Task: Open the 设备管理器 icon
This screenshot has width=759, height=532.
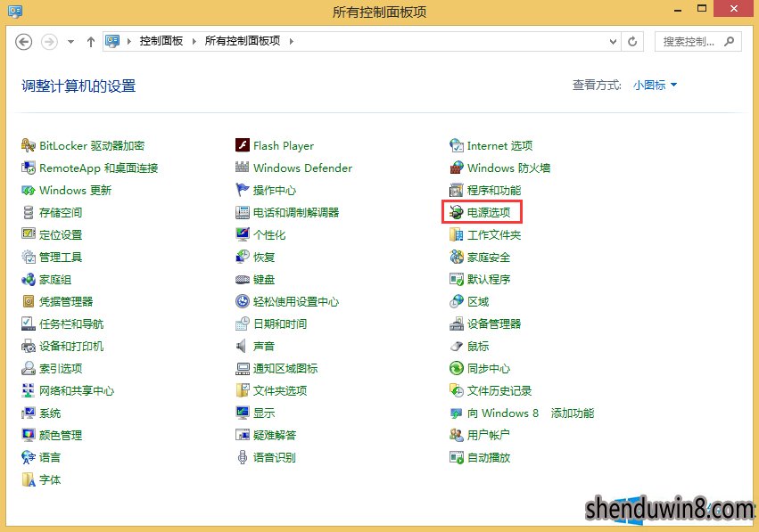Action: point(457,323)
